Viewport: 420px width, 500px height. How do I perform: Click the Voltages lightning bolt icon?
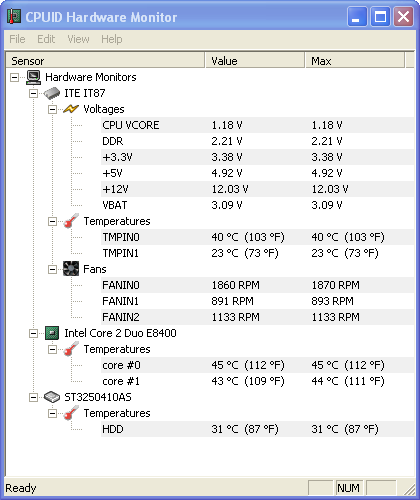[x=71, y=109]
